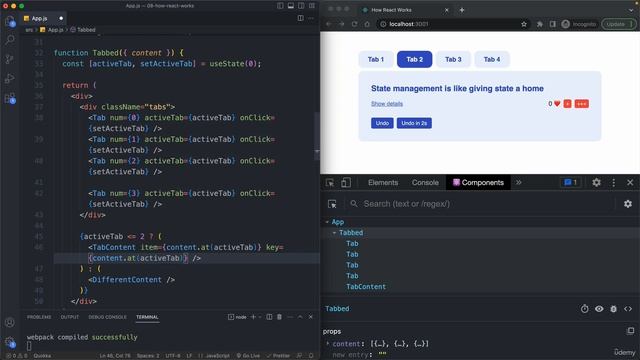Add one like with the red plus button
Viewport: 640px width, 360px height.
(567, 104)
